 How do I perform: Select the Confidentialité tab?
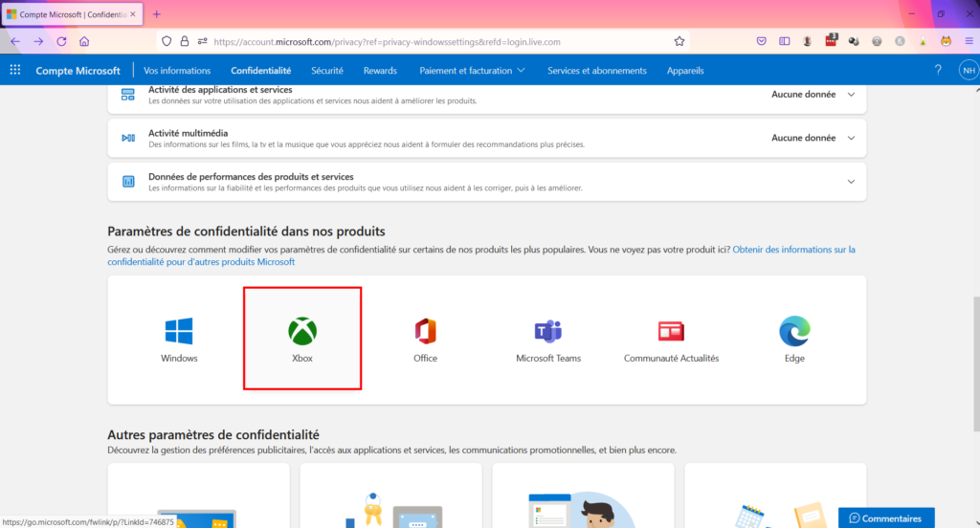tap(260, 71)
